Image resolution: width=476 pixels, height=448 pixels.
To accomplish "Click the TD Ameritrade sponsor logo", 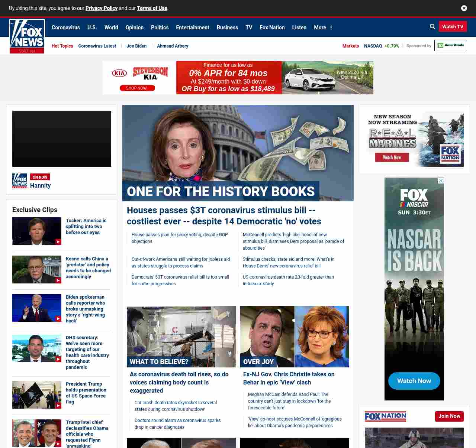I will [x=450, y=45].
